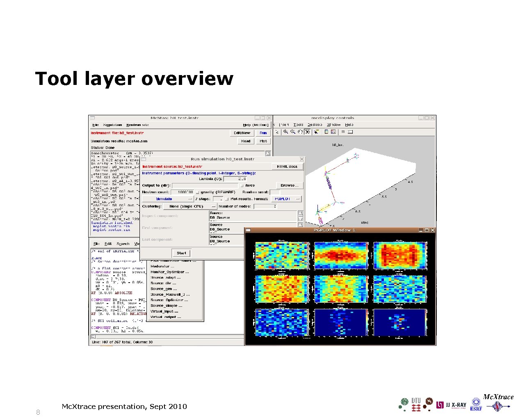Open the Simulation menu in McStas
The height and width of the screenshot is (420, 525).
(112, 125)
